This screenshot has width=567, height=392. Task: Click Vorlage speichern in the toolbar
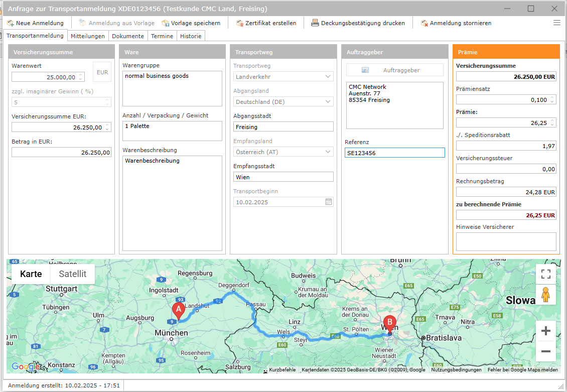[191, 23]
